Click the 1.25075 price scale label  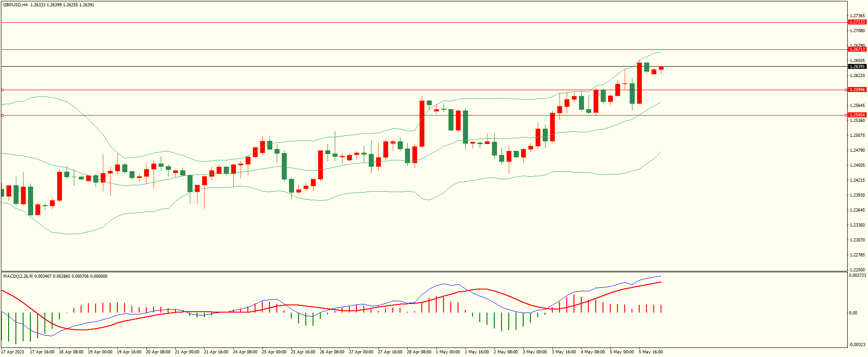[x=857, y=135]
